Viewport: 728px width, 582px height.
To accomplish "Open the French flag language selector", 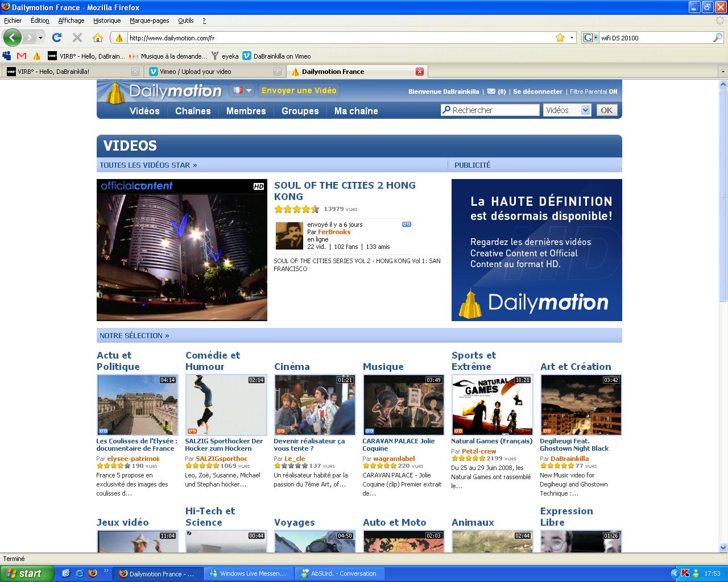I will (241, 90).
